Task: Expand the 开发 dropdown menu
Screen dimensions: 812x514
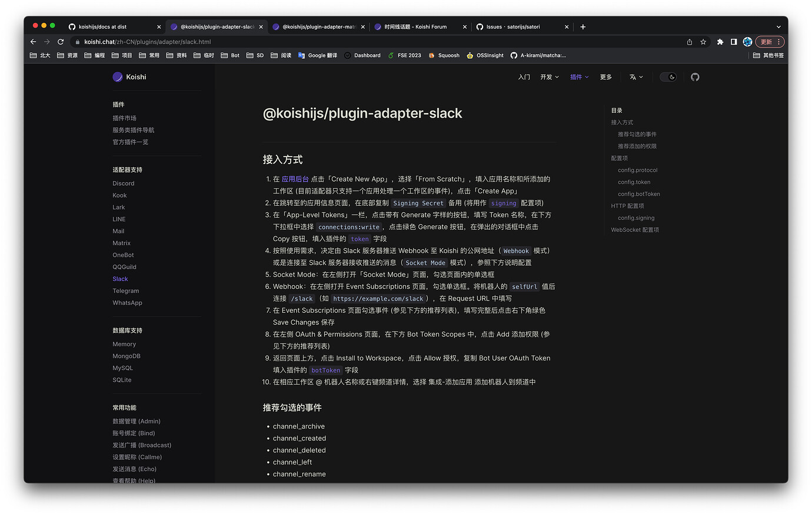Action: [548, 76]
